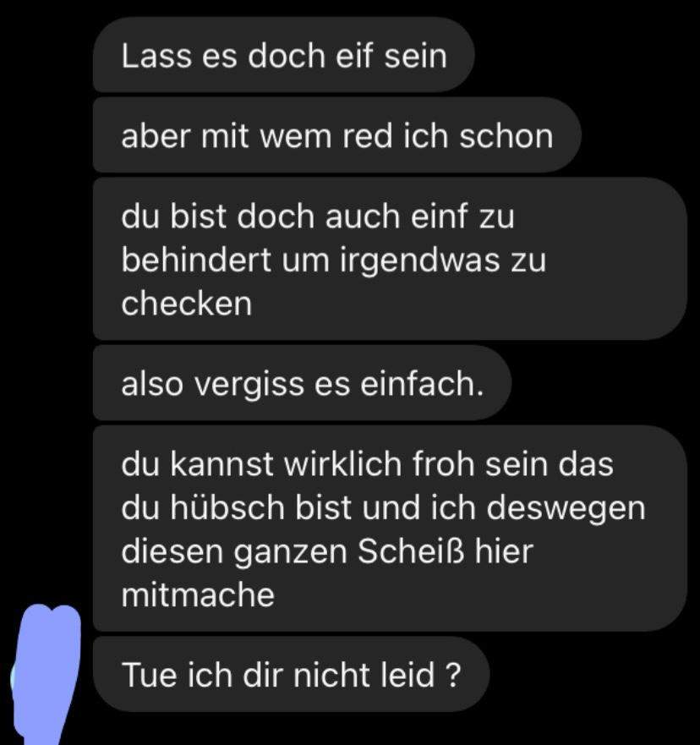This screenshot has width=700, height=745.
Task: Tap the 'Tue ich dir nicht leid ?' bubble
Action: [291, 674]
